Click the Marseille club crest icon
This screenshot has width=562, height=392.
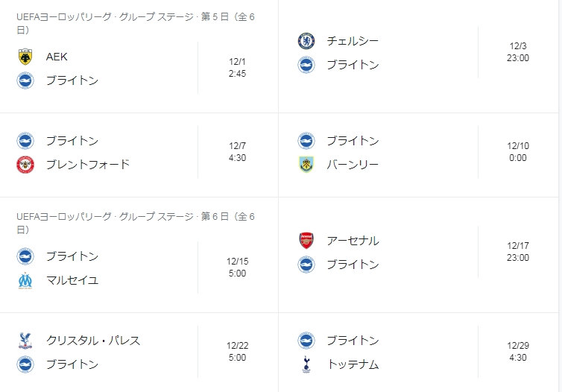[x=25, y=280]
